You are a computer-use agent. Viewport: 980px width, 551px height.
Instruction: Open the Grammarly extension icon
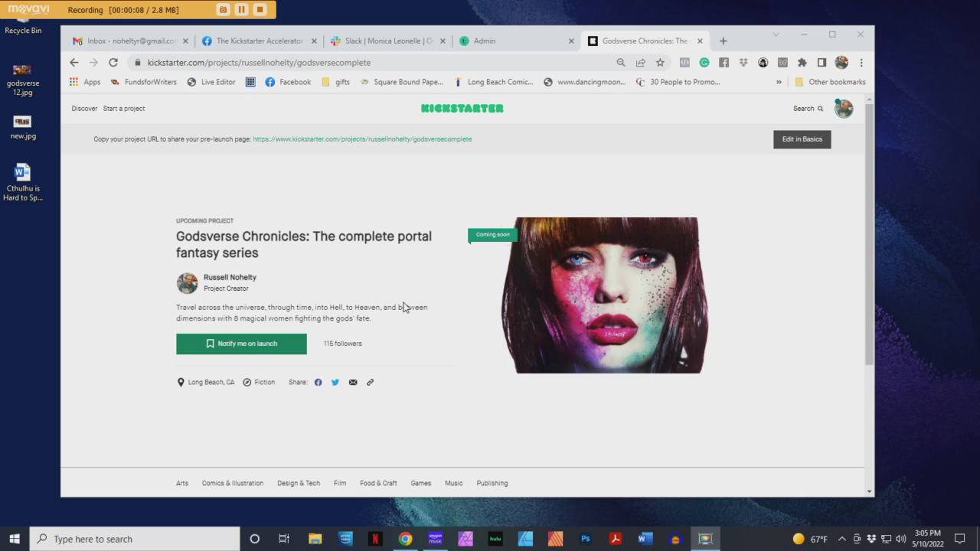[704, 62]
